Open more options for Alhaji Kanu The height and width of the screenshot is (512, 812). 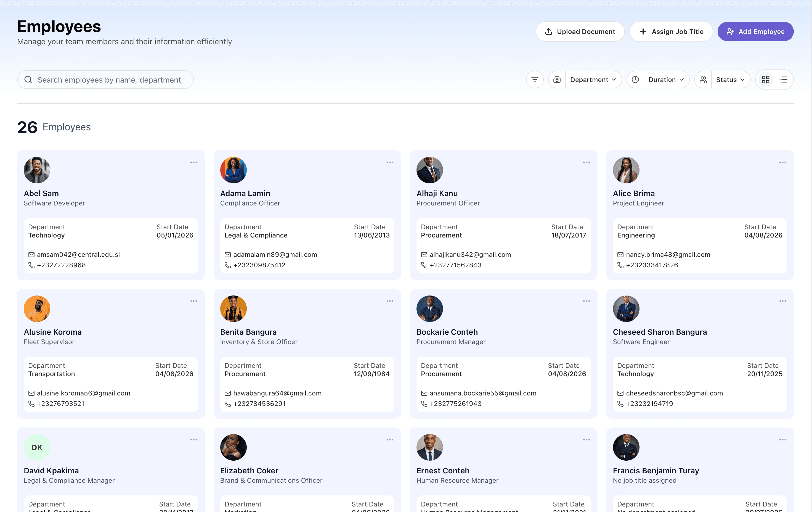tap(587, 162)
